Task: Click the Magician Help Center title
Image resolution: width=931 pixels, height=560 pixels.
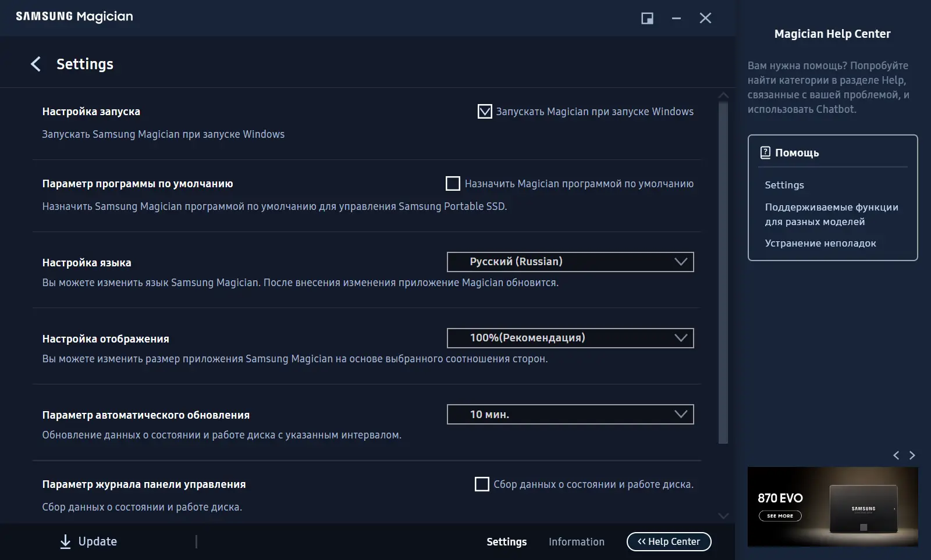Action: point(832,34)
